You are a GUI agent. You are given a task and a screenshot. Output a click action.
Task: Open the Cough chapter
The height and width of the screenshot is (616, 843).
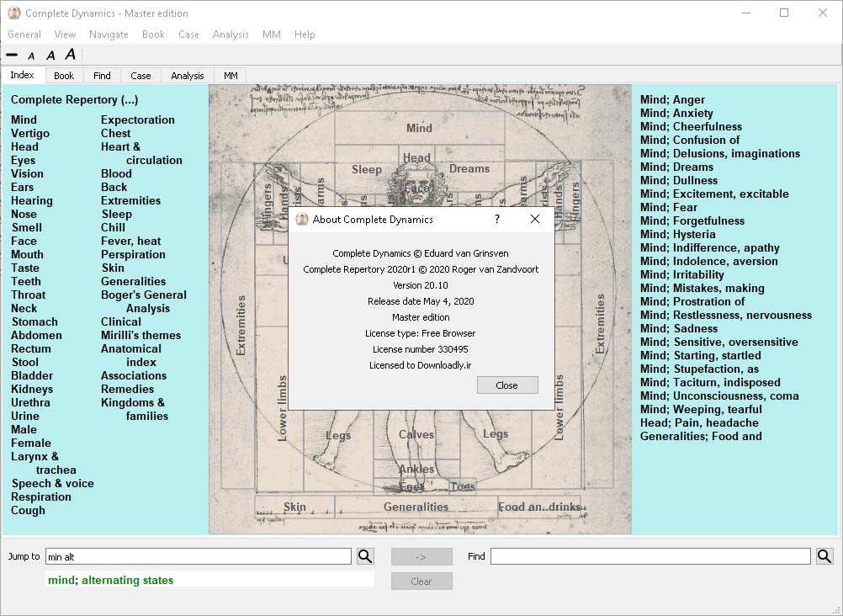coord(28,510)
